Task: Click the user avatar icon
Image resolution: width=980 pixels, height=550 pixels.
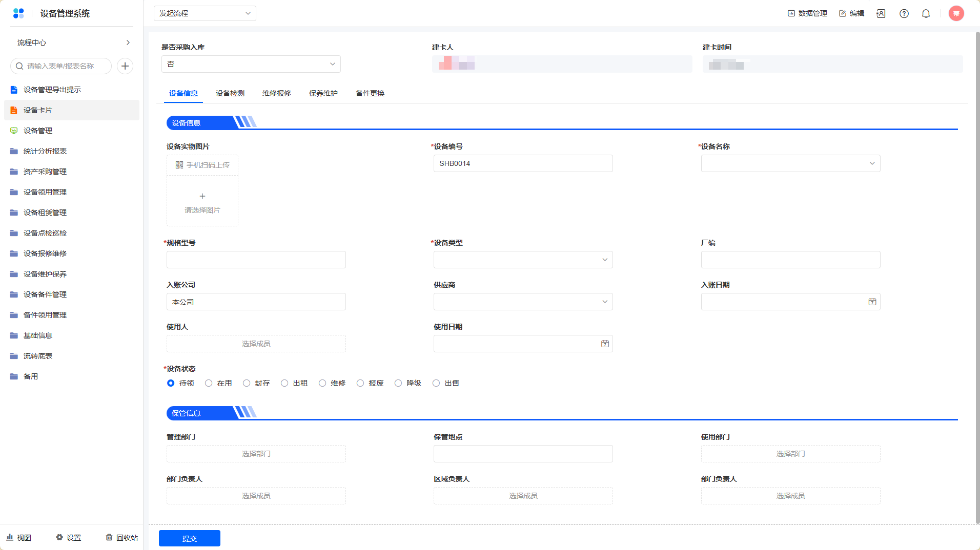Action: (x=956, y=13)
